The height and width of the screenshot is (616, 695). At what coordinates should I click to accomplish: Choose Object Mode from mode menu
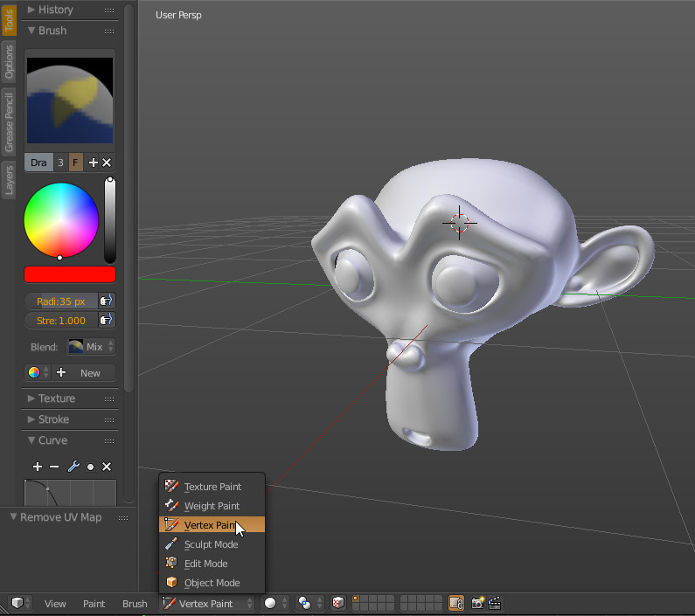click(x=212, y=582)
